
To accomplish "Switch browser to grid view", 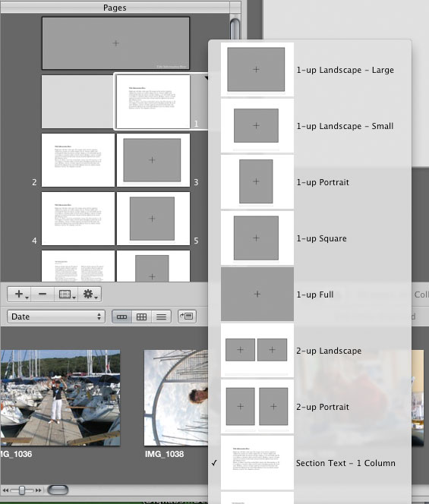I will tap(141, 317).
